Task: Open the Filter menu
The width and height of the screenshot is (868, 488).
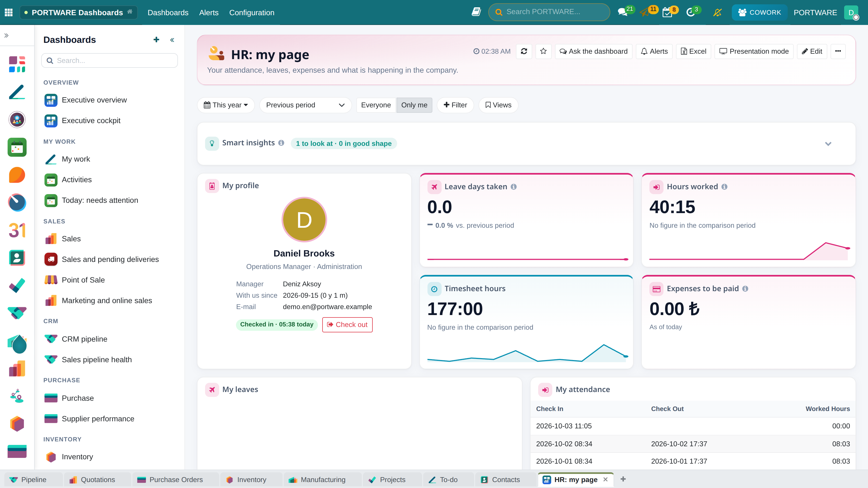Action: [455, 105]
